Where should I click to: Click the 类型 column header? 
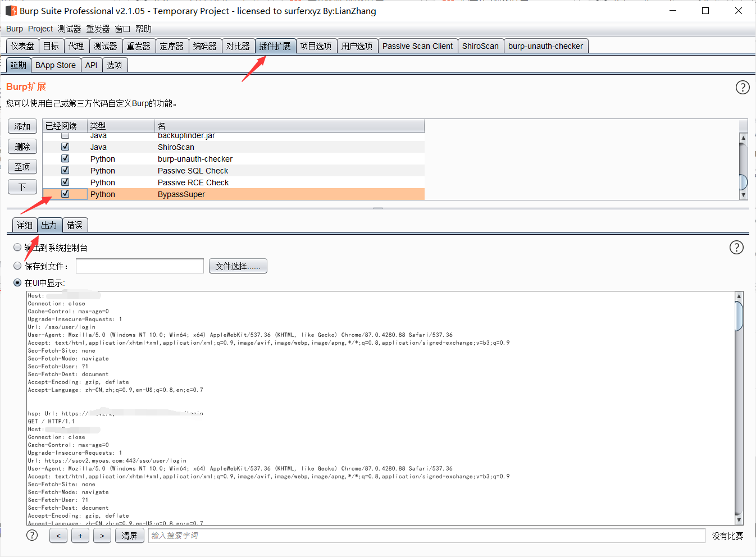(x=121, y=126)
